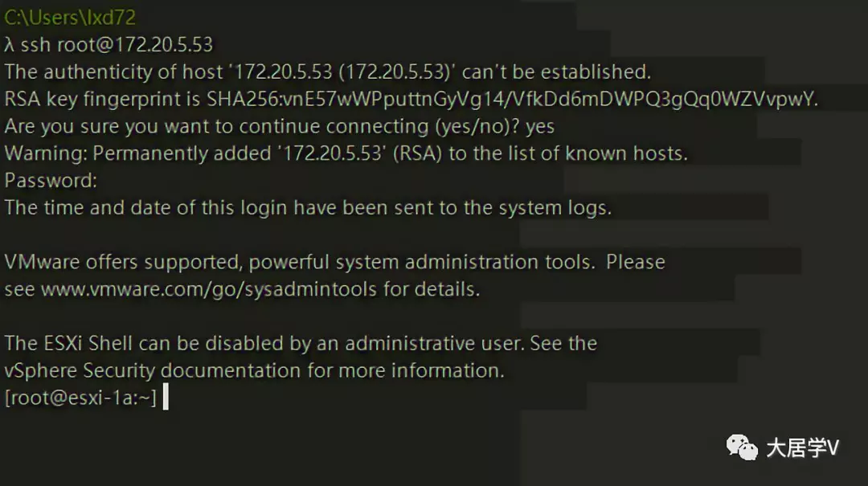Click the 'time and date of this login' line
This screenshot has height=486, width=868.
pyautogui.click(x=308, y=207)
